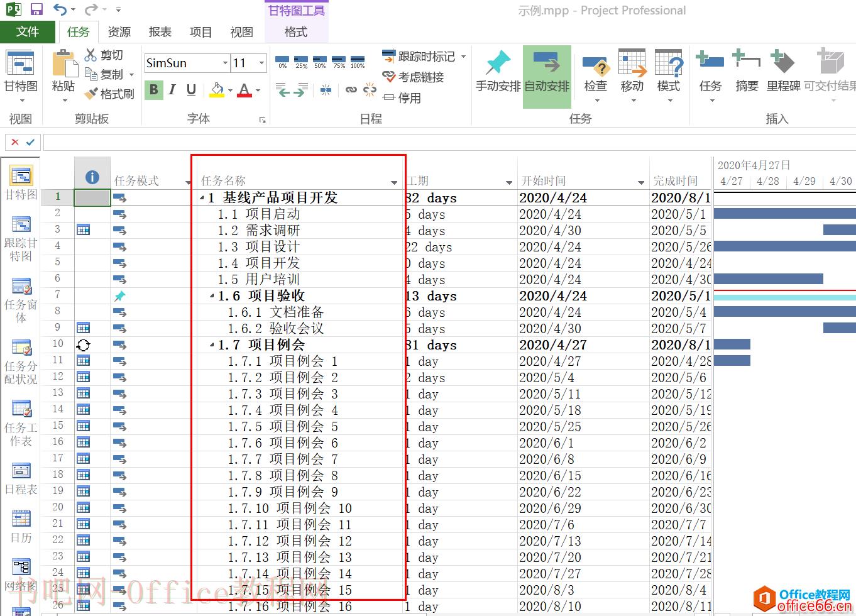856x616 pixels.
Task: Open the font color red A
Action: tap(244, 90)
